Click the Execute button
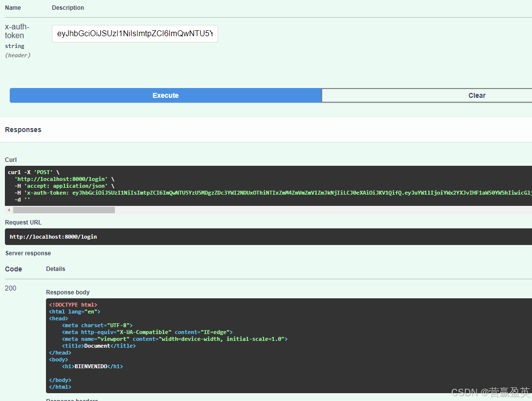Viewport: 532px width, 401px height. pyautogui.click(x=165, y=95)
